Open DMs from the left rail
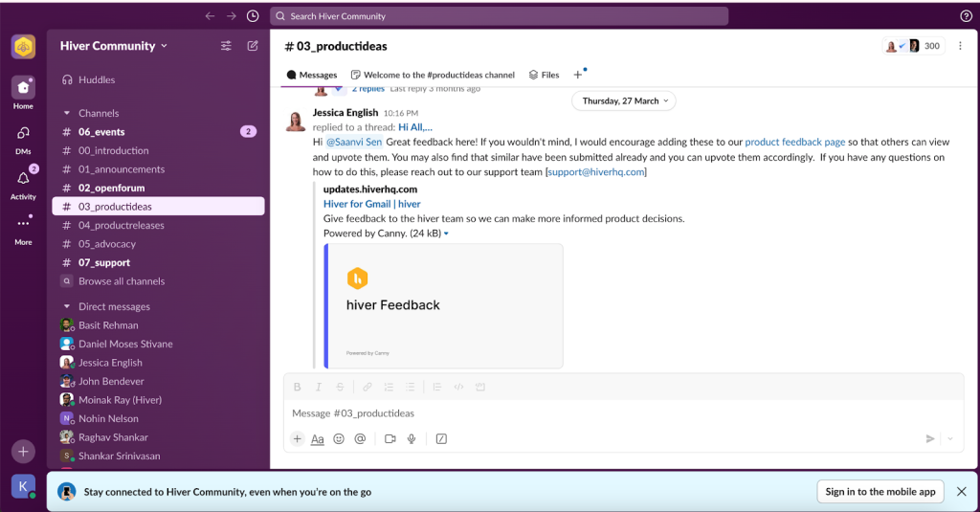This screenshot has height=512, width=980. [23, 137]
